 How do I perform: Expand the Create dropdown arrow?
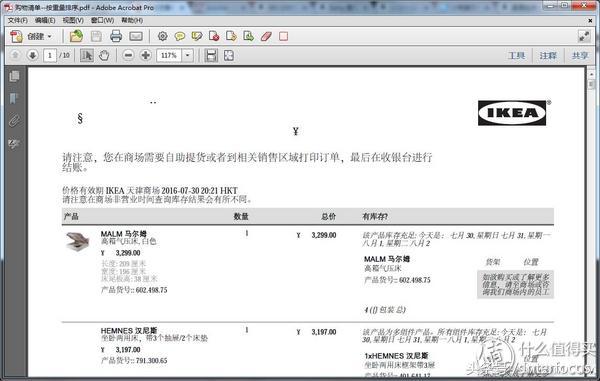click(50, 37)
